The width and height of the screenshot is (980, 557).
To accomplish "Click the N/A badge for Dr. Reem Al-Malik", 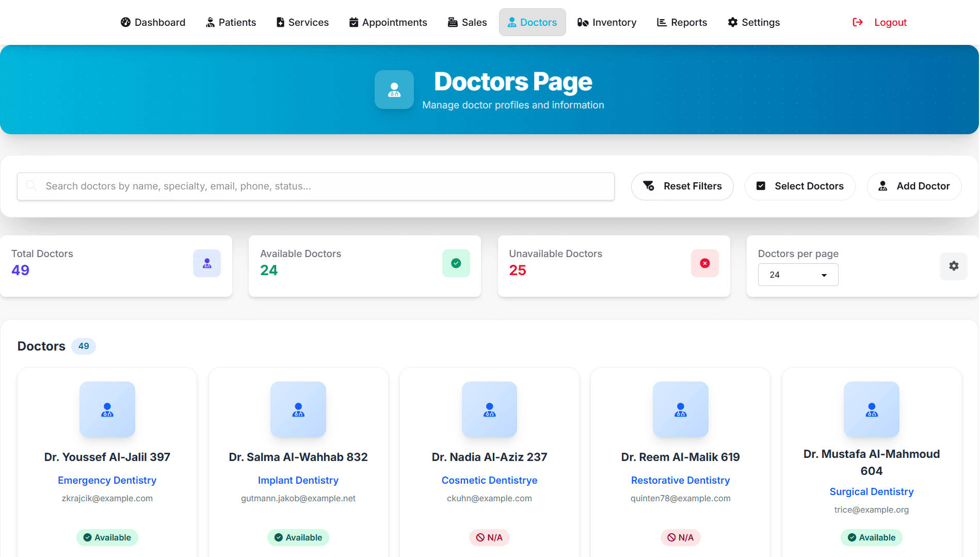I will tap(681, 537).
